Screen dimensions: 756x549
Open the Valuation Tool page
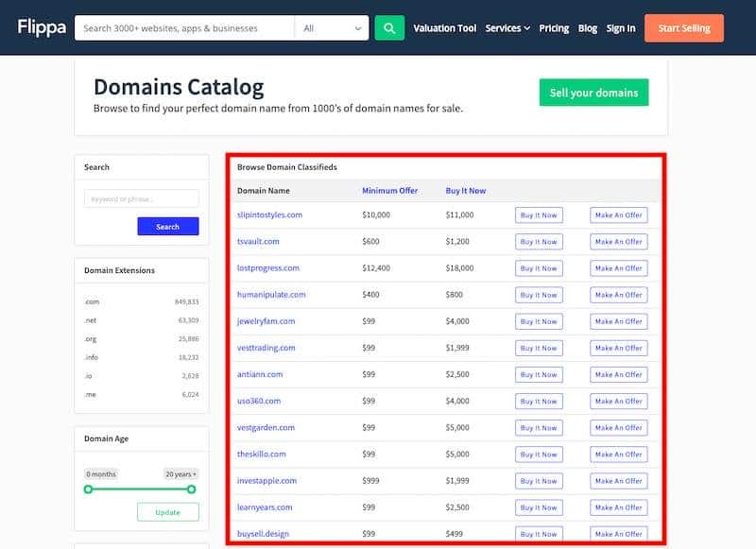pyautogui.click(x=444, y=28)
